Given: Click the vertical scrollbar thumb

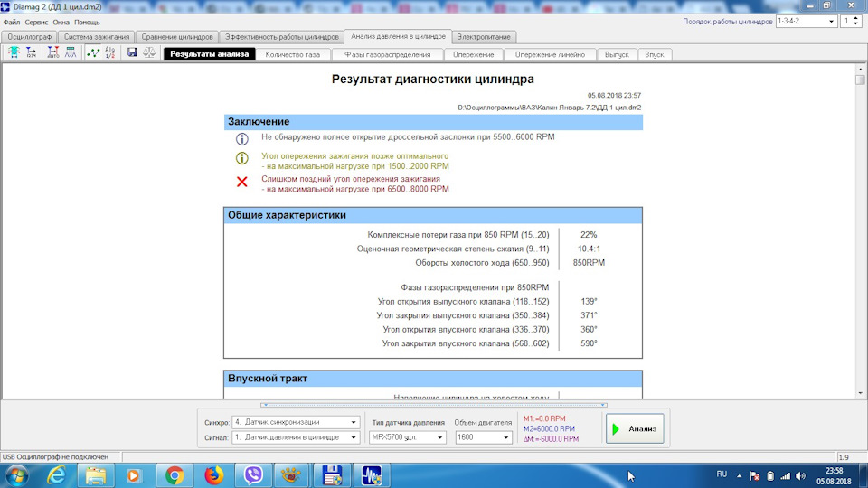Looking at the screenshot, I should click(x=860, y=80).
